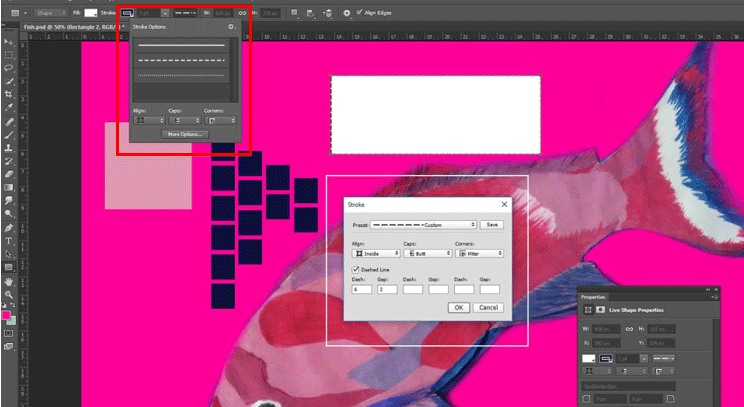
Task: Select the Dodge tool
Action: point(9,214)
